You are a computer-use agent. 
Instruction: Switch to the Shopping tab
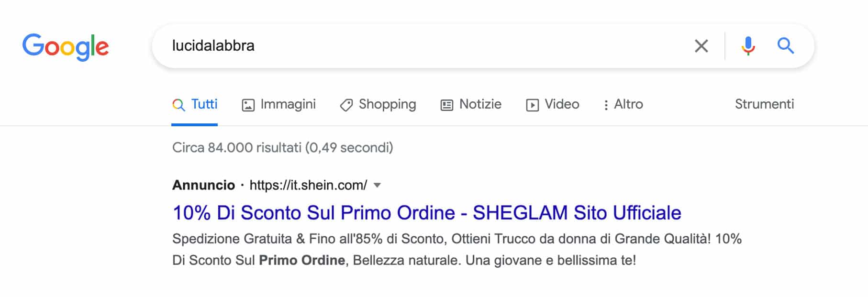(x=378, y=104)
